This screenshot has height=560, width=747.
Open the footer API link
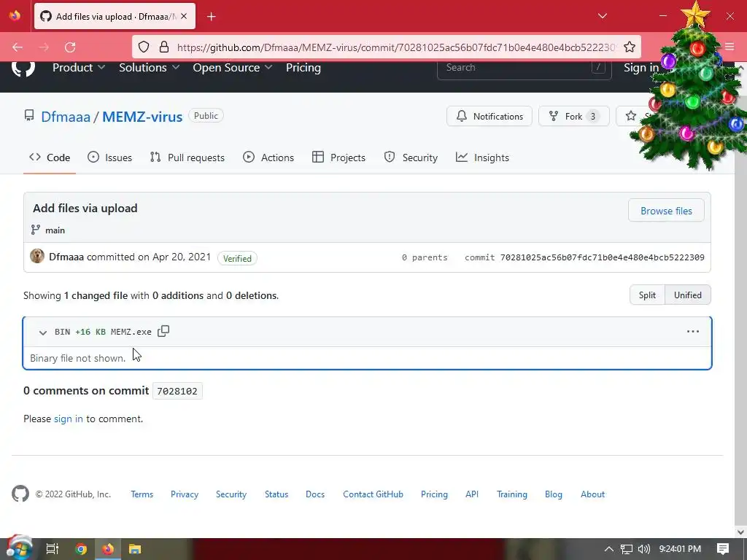coord(472,494)
